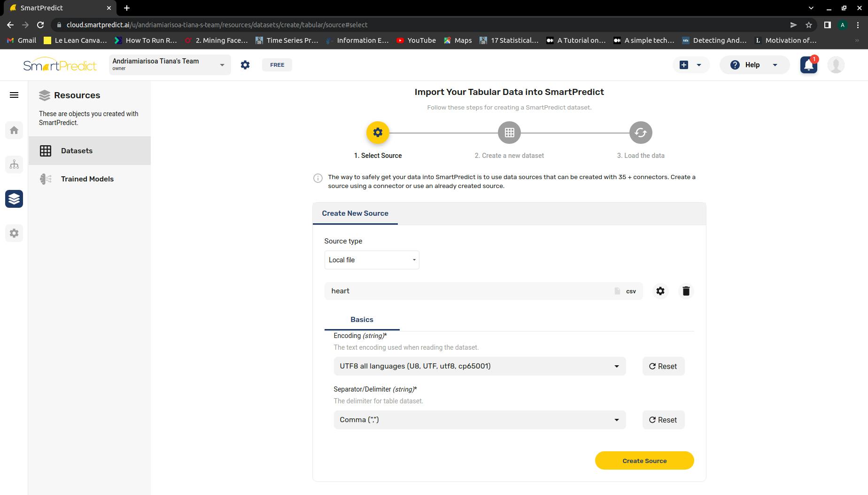Click the Select Source step circle
The height and width of the screenshot is (495, 868).
point(378,133)
